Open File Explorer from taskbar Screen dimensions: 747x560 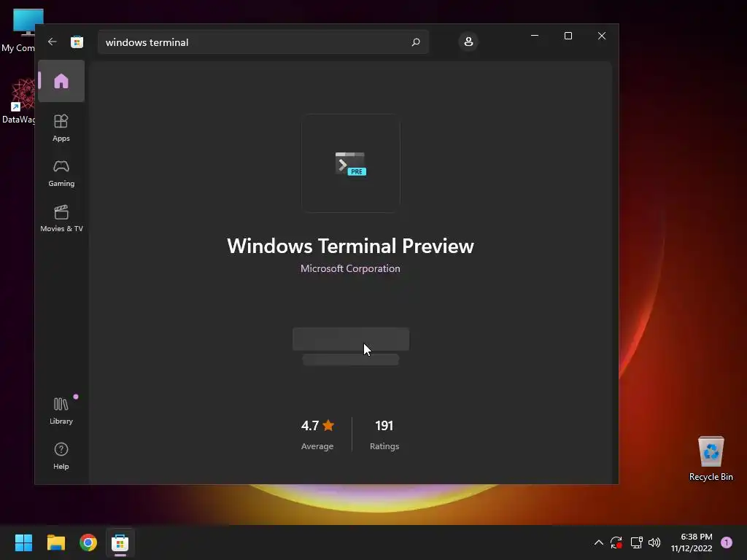pos(55,542)
